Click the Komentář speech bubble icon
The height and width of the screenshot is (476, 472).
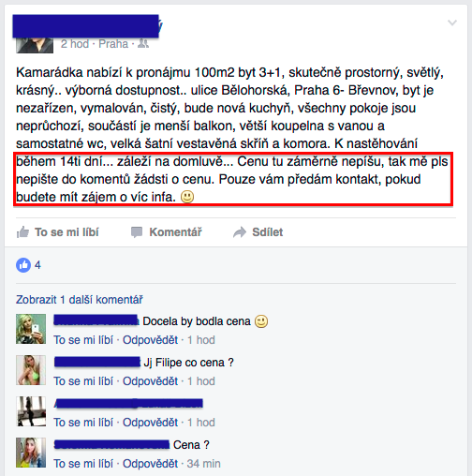click(137, 232)
